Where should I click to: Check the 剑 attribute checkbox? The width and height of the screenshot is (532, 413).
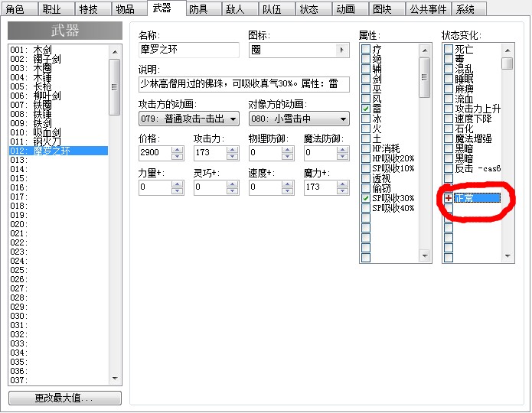click(x=366, y=79)
